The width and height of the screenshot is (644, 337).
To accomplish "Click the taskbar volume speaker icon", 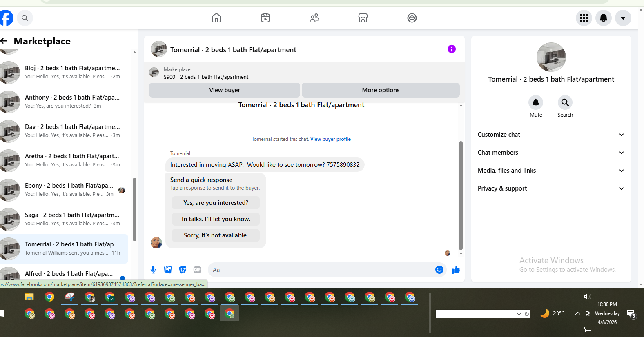I will 587,297.
